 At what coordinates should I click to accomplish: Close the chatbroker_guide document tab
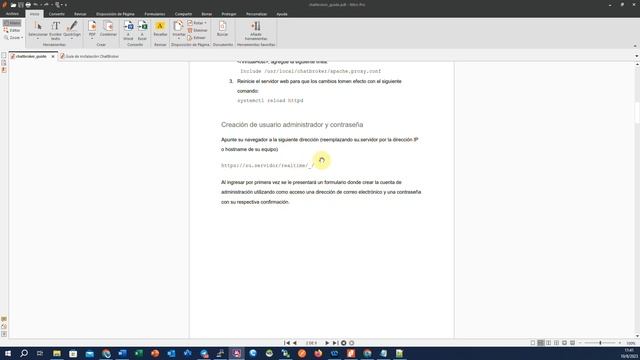click(53, 56)
